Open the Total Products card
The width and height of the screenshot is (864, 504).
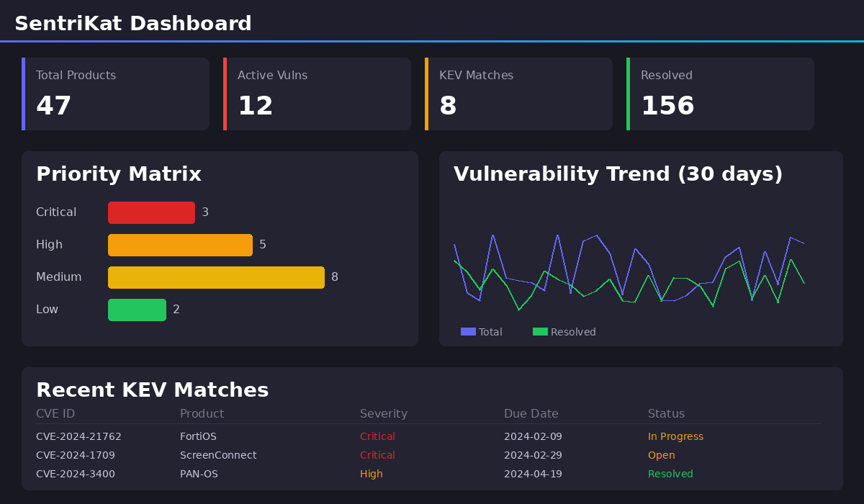[115, 94]
